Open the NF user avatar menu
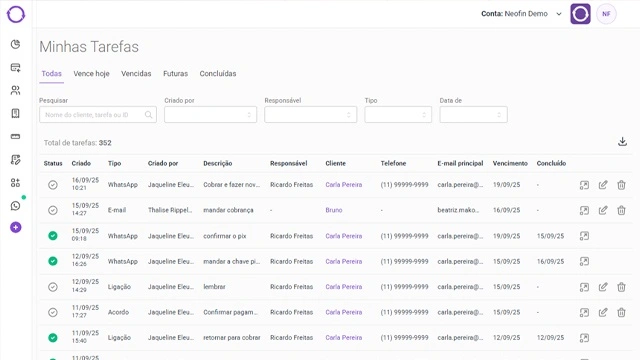Screen dimensions: 640x360 pyautogui.click(x=606, y=14)
